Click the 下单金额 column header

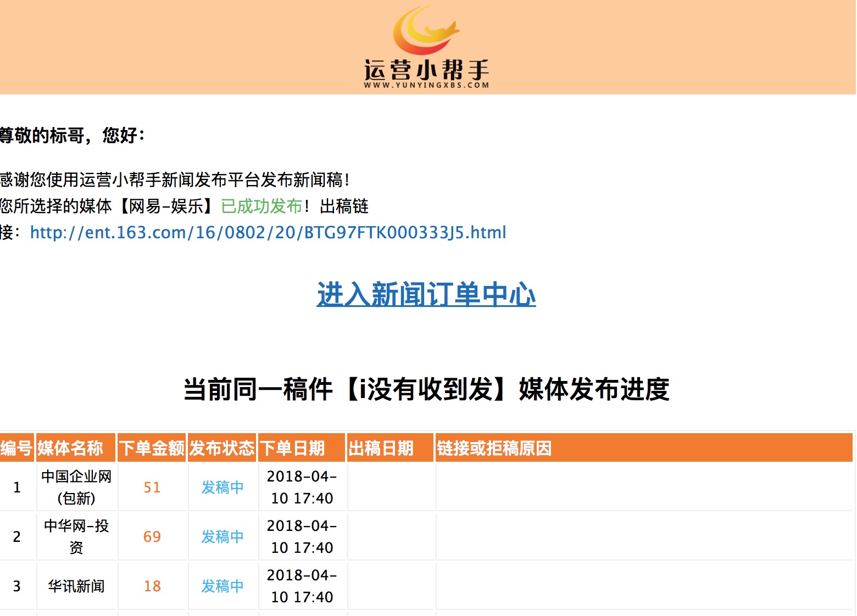tap(152, 449)
